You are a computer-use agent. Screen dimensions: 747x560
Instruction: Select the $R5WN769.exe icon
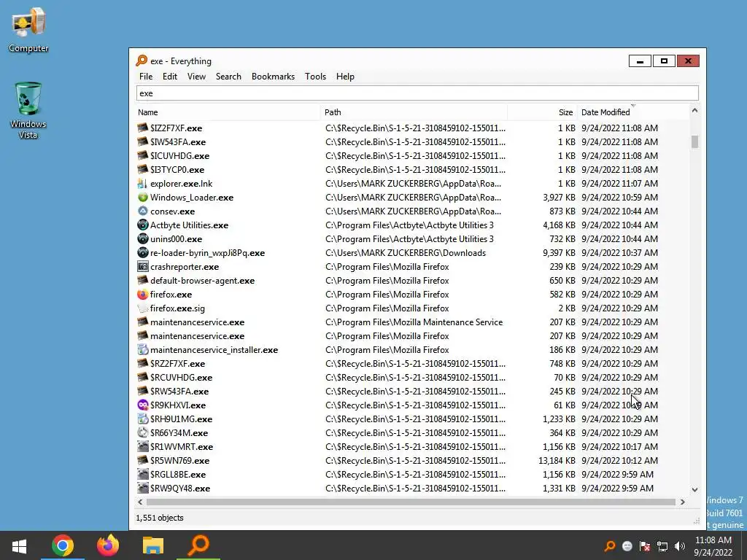point(142,460)
